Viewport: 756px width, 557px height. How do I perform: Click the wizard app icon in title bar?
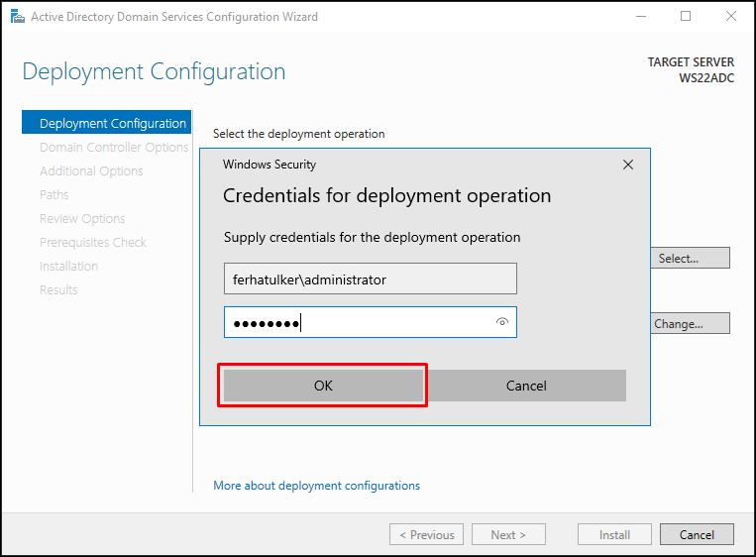click(18, 17)
